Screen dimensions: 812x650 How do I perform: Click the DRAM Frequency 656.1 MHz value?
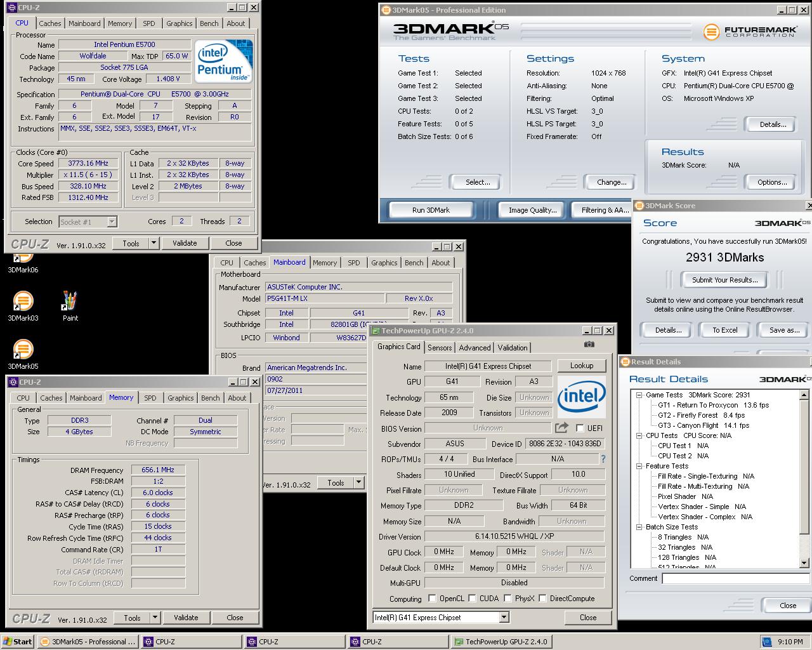coord(158,470)
